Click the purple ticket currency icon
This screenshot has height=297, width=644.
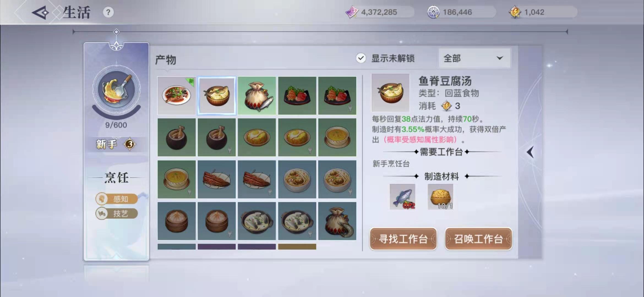click(352, 12)
